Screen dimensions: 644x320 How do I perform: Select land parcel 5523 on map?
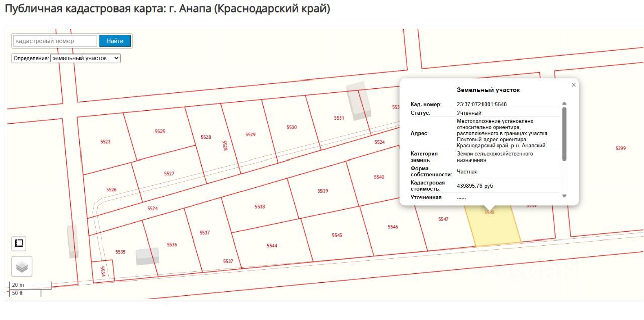[x=105, y=142]
